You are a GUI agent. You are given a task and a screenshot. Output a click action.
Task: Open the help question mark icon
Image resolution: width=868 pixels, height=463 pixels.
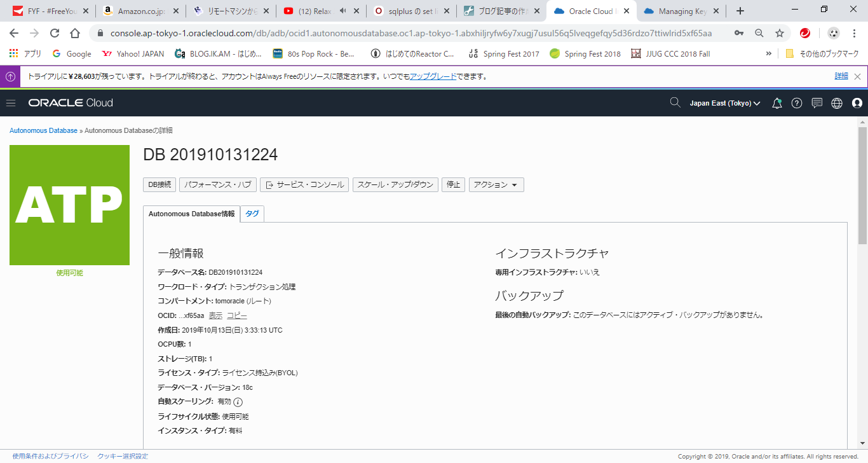797,103
